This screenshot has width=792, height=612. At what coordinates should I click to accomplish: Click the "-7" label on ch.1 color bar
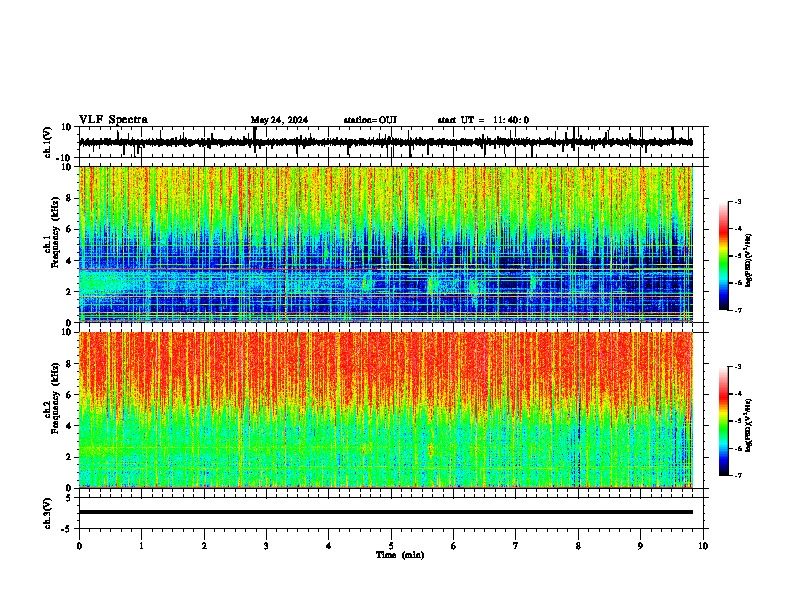pyautogui.click(x=737, y=310)
